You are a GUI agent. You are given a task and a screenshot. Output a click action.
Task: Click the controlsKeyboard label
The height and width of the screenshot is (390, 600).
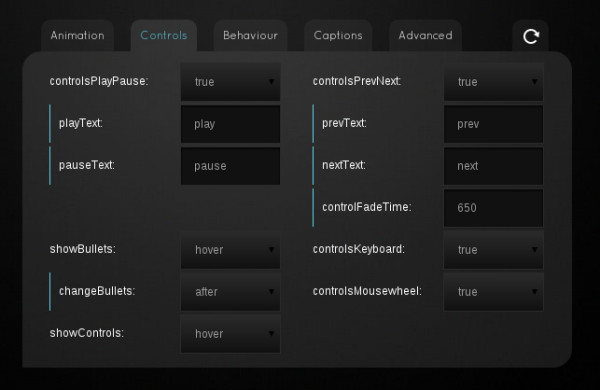[x=359, y=249]
